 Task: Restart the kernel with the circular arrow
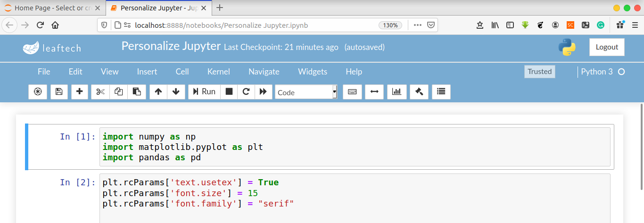(x=246, y=92)
